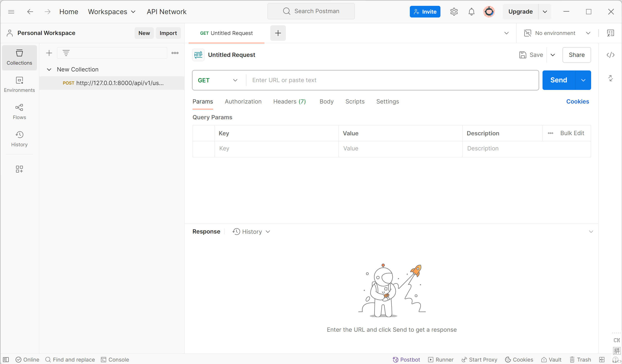Image resolution: width=622 pixels, height=364 pixels.
Task: Open the code snippet icon
Action: [610, 55]
